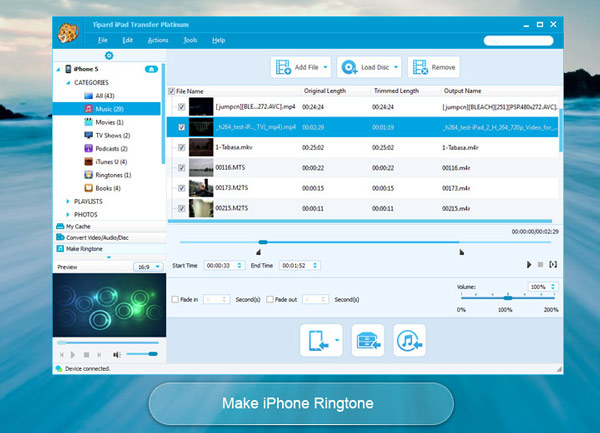Image resolution: width=600 pixels, height=433 pixels.
Task: Open the File menu
Action: [x=103, y=40]
